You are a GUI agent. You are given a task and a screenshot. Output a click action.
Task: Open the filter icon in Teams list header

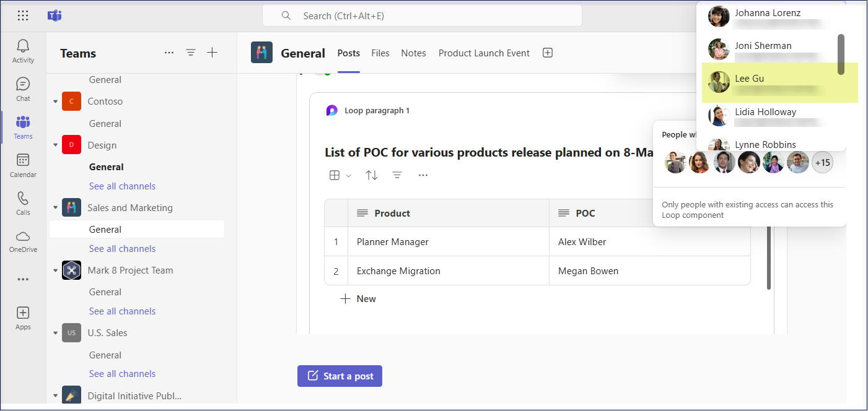191,53
